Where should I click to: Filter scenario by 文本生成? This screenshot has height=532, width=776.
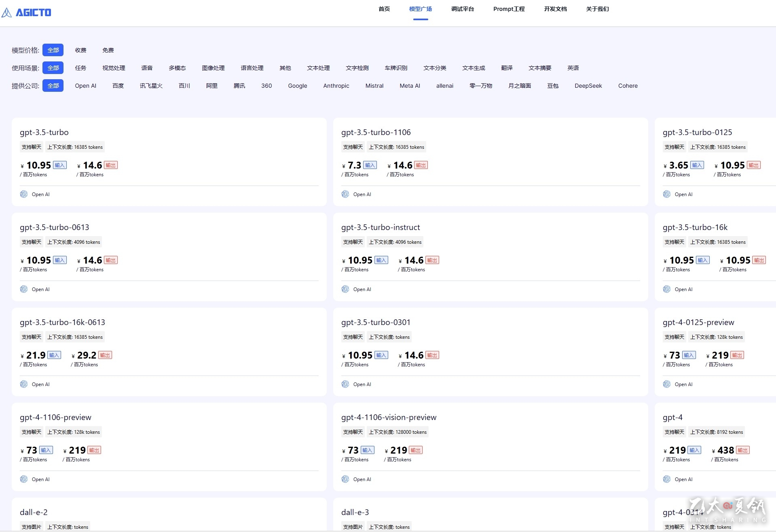tap(474, 68)
